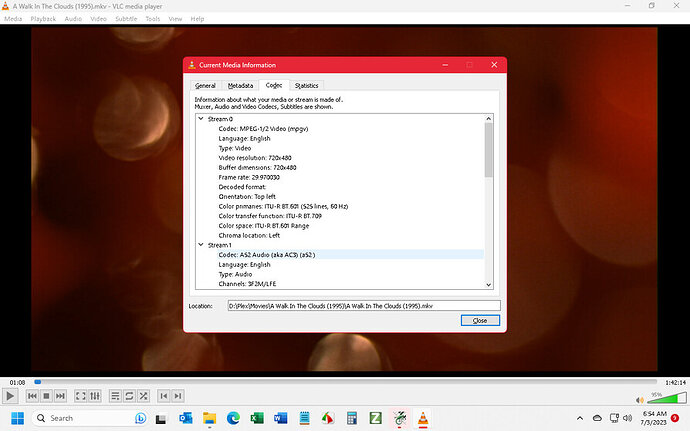Skip to next media in playlist

[x=60, y=396]
